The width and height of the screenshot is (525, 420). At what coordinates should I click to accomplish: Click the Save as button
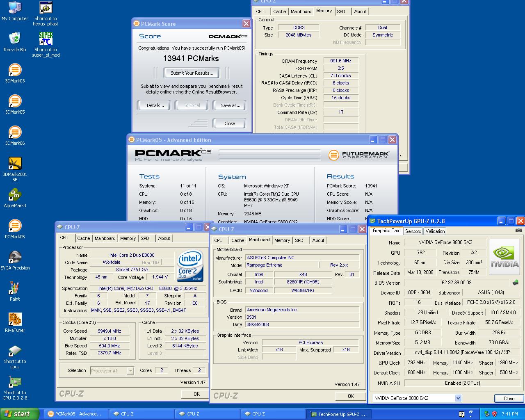230,105
